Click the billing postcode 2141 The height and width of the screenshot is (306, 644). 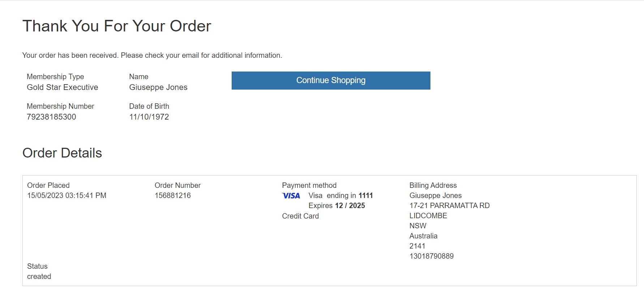click(x=417, y=246)
